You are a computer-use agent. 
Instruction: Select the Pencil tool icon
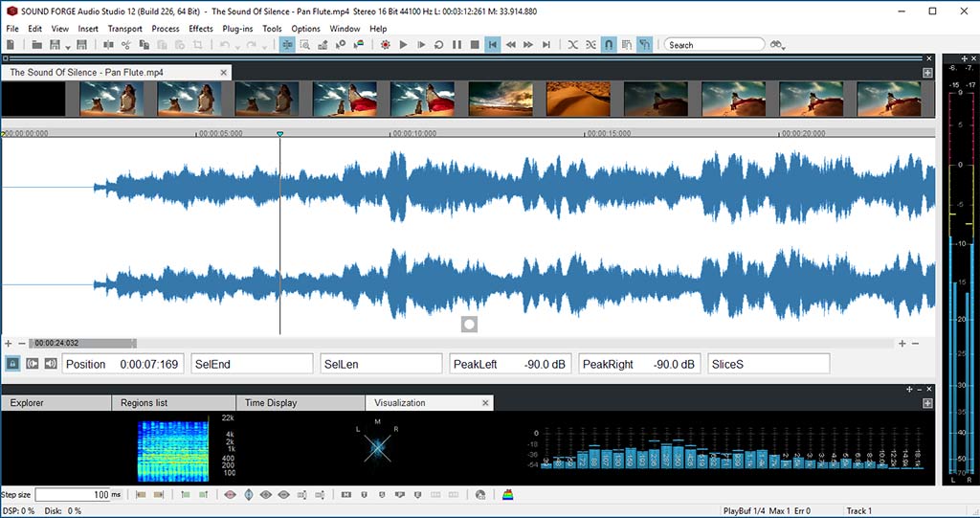(x=323, y=45)
